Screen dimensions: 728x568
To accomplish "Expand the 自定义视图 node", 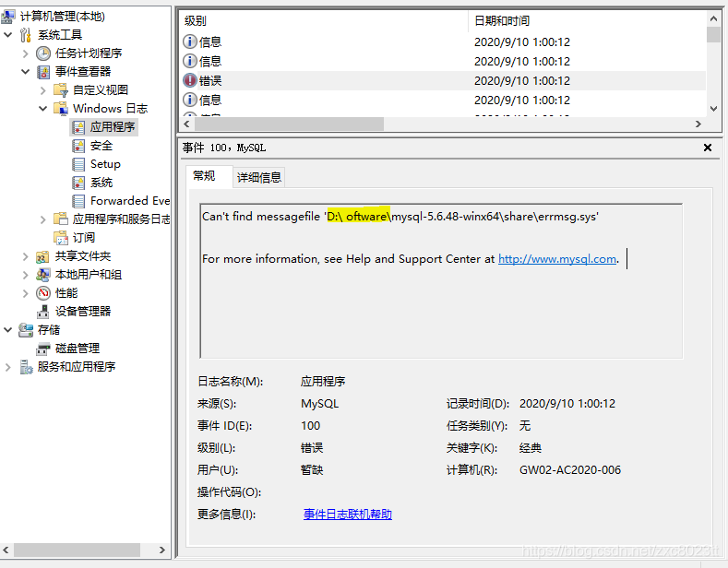I will [43, 90].
